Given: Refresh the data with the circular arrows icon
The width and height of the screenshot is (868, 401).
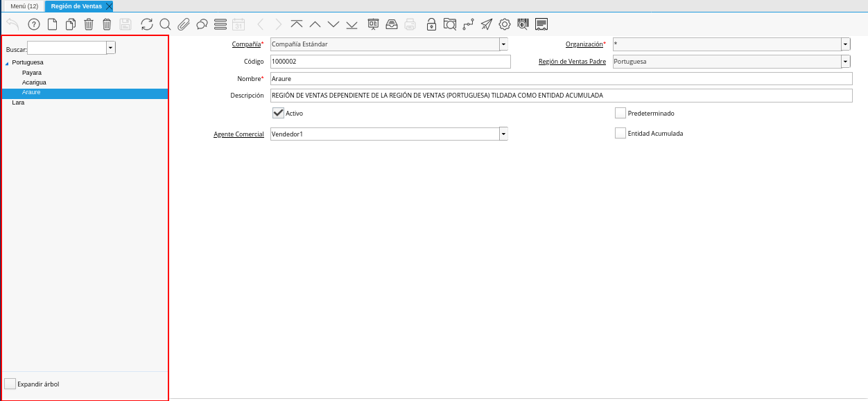Looking at the screenshot, I should click(146, 24).
